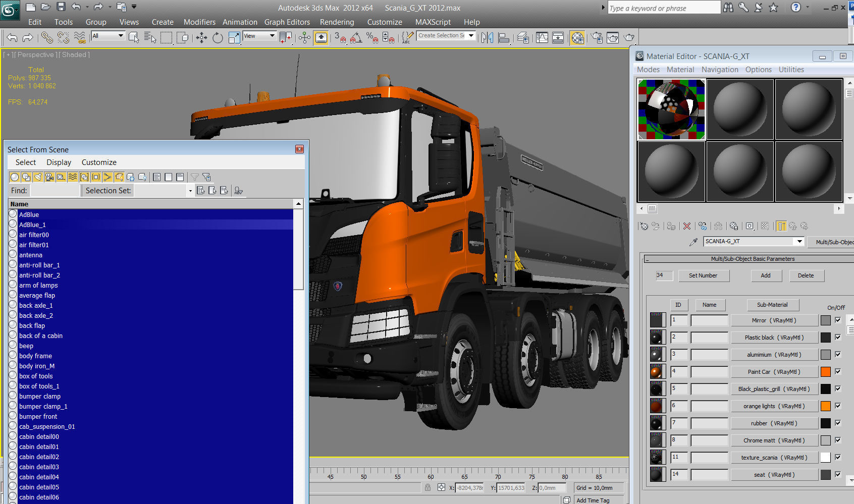Click the Render Production teapot icon
Viewport: 854px width, 504px height.
point(629,38)
